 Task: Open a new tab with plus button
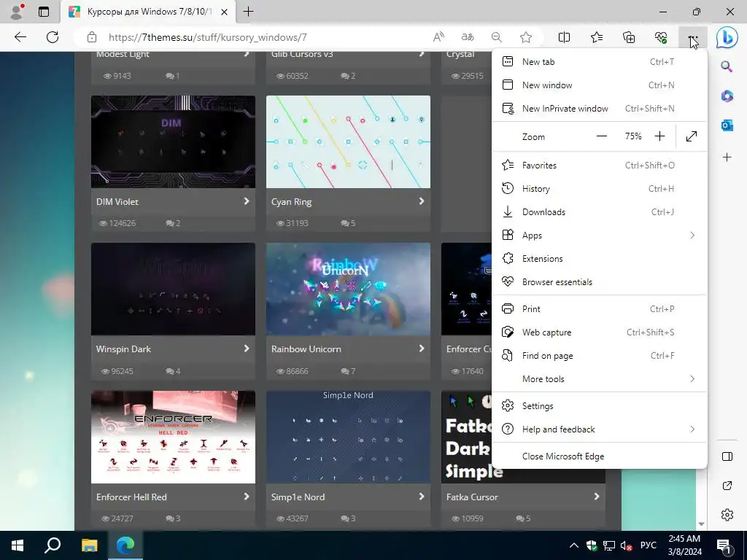[x=248, y=12]
